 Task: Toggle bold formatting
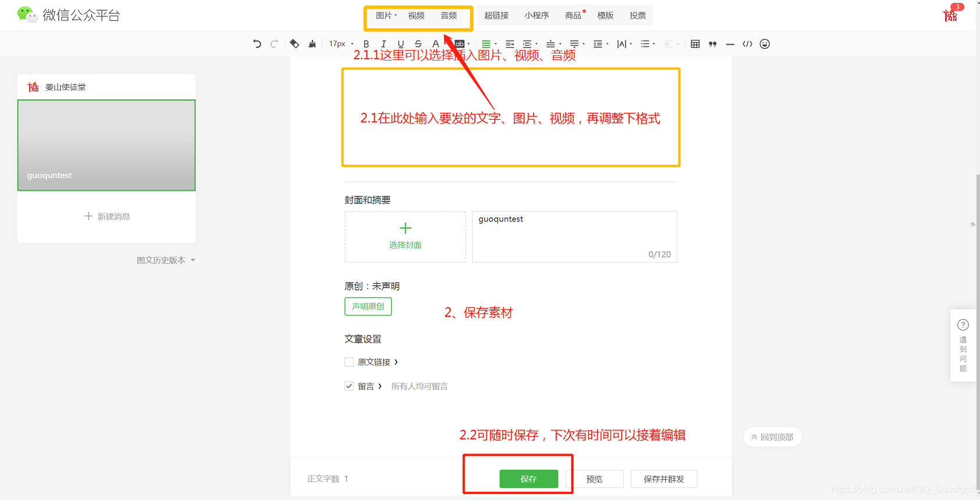coord(366,44)
